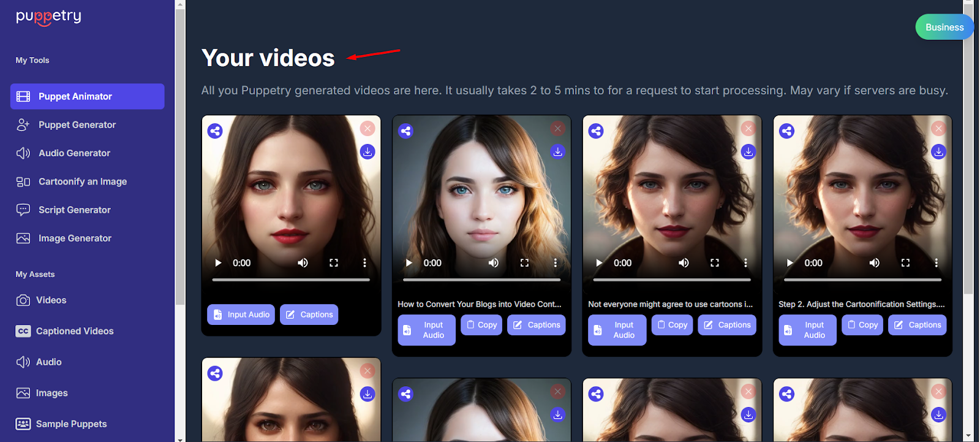Mute the 'How to Convert Your Blogs' video
Viewport: 980px width, 442px height.
coord(493,263)
